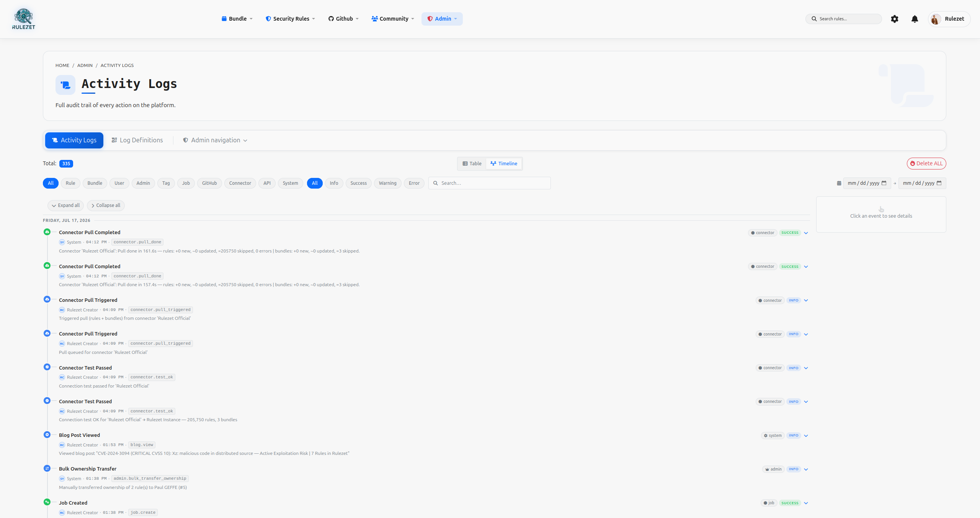Show only Error level logs

(x=414, y=183)
